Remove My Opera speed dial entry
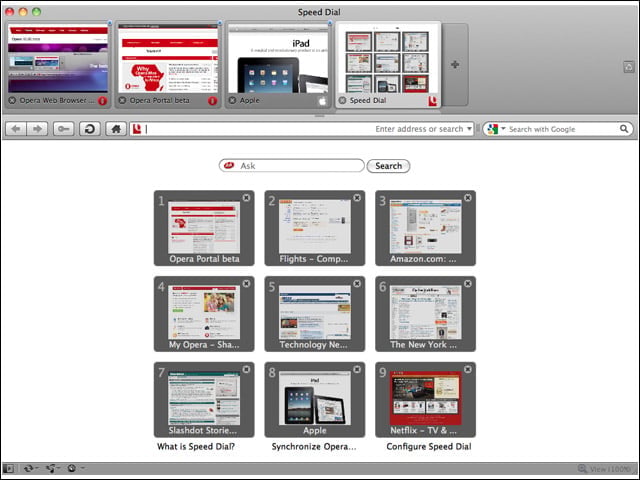The image size is (640, 480). (247, 283)
